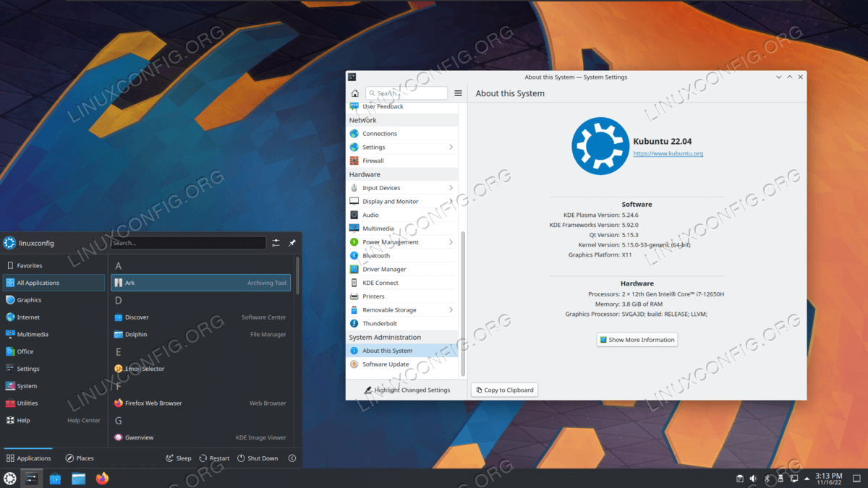Go to System Settings home icon

click(354, 93)
